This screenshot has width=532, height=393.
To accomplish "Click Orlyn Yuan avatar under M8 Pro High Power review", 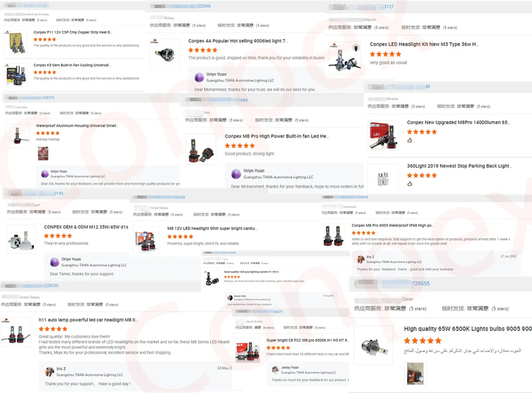I will (x=236, y=174).
